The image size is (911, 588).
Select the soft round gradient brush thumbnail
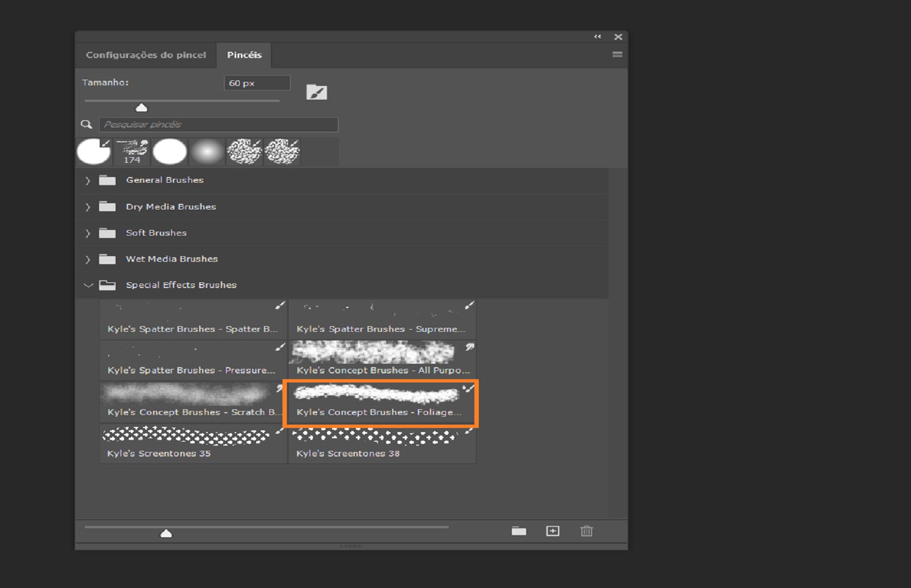point(207,151)
